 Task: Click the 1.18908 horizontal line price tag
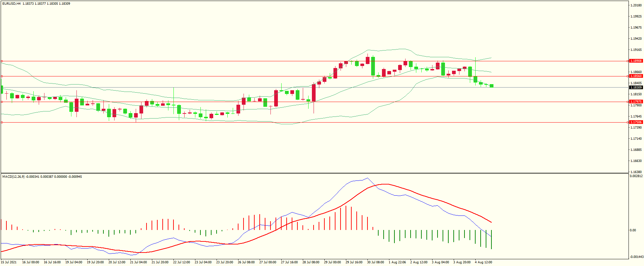pyautogui.click(x=636, y=61)
